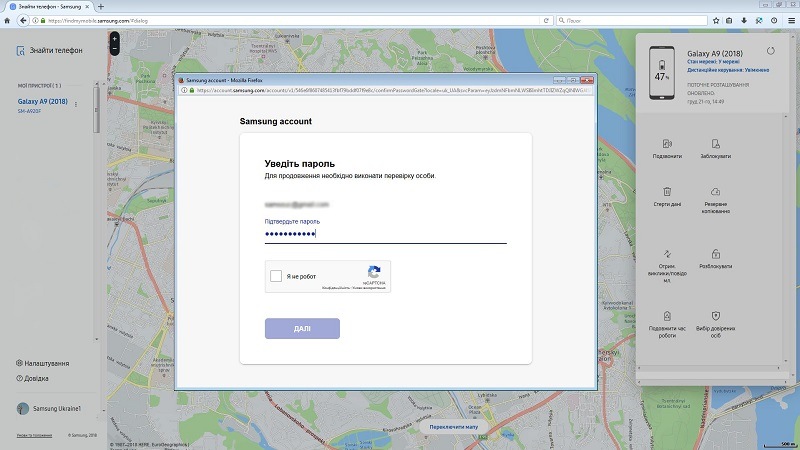800x450 pixels.
Task: Focus the "Підтвердьте пароль" password field
Action: tap(385, 234)
